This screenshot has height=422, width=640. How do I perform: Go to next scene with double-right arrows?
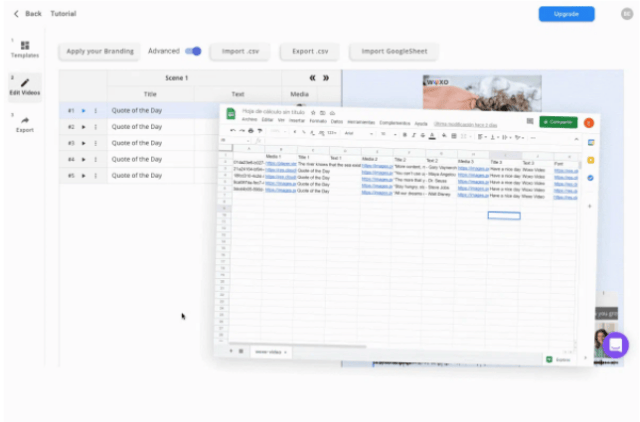coord(326,78)
